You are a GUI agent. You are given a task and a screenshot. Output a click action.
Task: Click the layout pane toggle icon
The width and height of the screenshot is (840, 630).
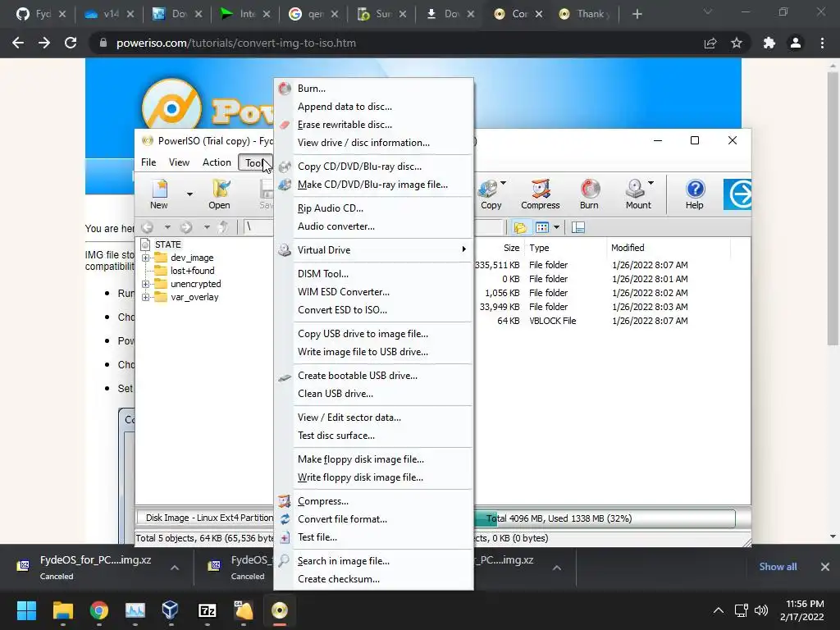pos(578,228)
